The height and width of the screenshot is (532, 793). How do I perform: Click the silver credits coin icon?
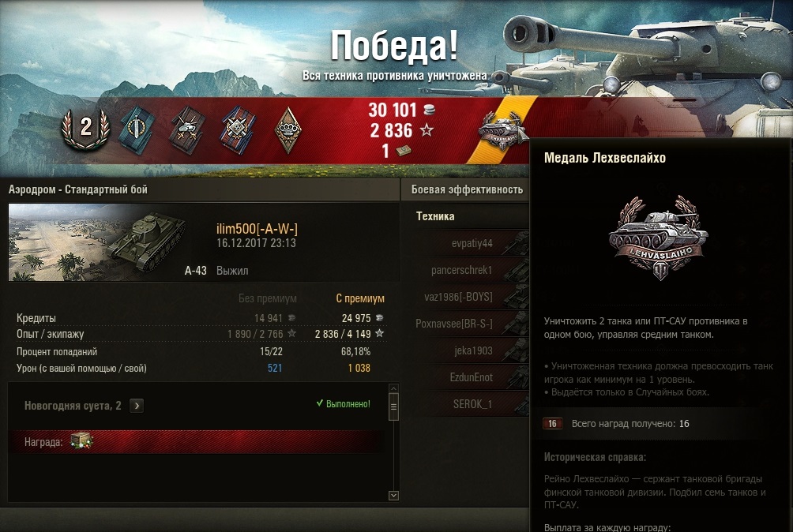(430, 110)
